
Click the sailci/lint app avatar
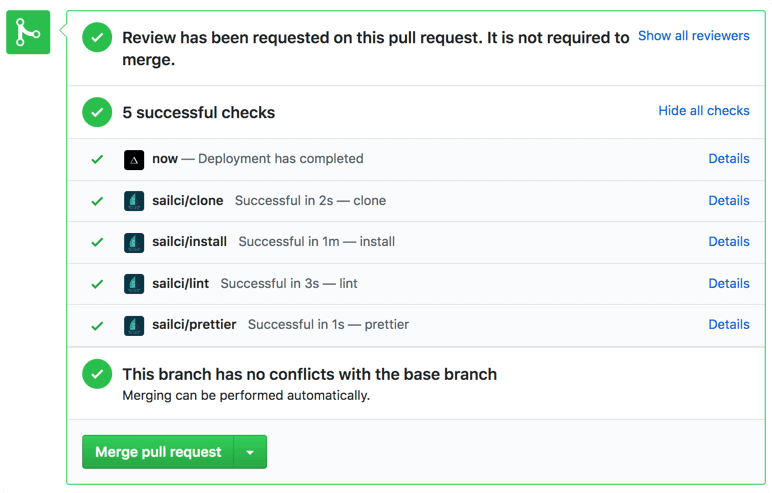click(x=134, y=284)
